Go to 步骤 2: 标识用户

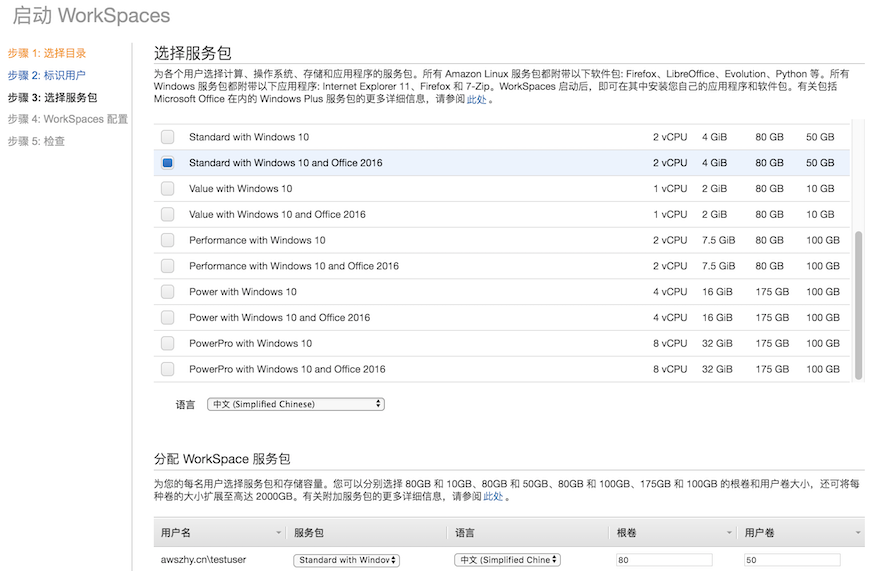click(x=47, y=75)
